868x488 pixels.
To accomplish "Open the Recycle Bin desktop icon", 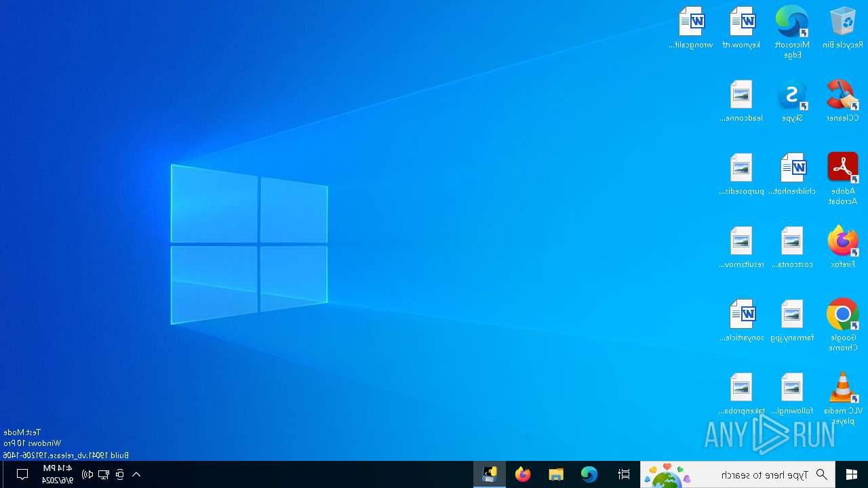I will point(842,28).
